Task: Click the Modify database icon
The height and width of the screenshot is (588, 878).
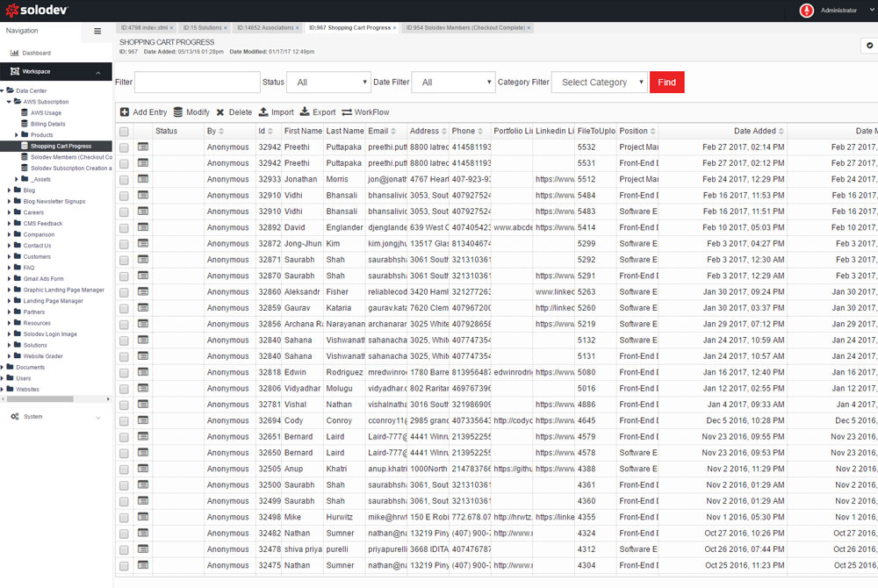Action: coord(178,112)
